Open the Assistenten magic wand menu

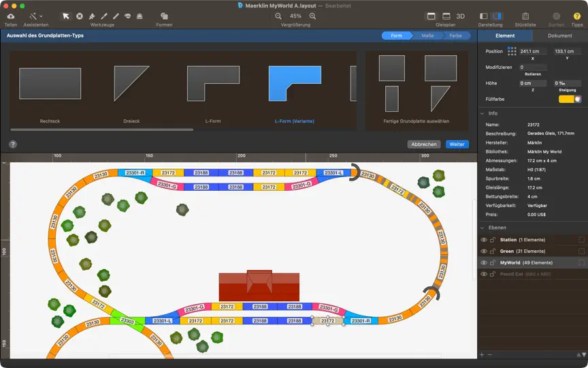36,16
